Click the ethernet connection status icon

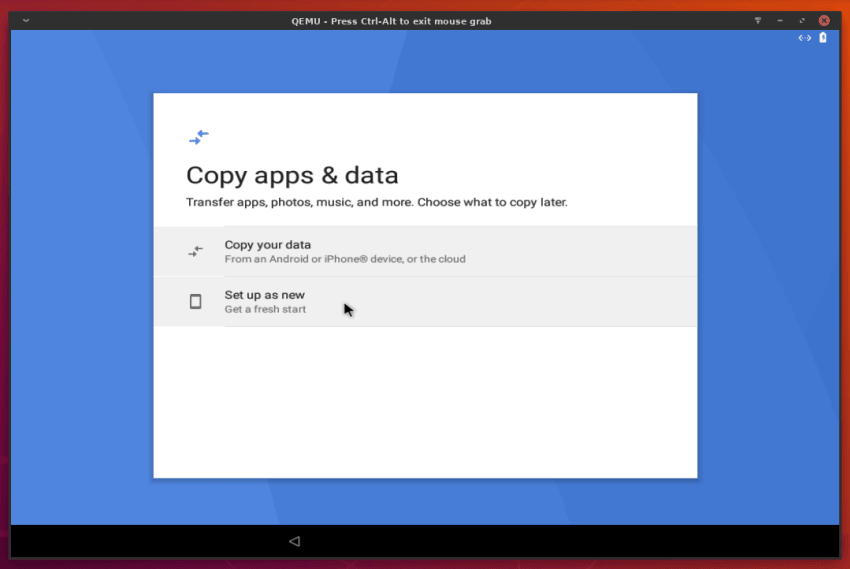[x=805, y=38]
